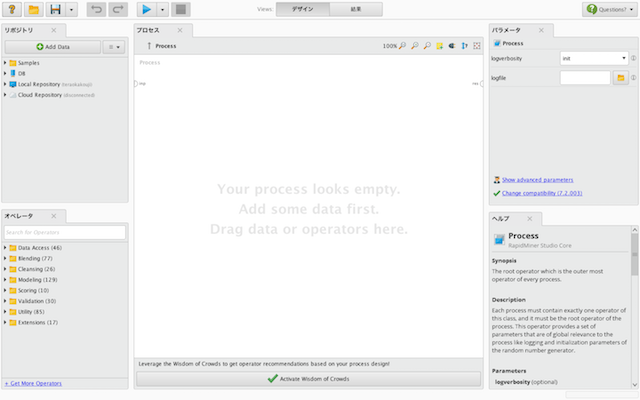The image size is (640, 400).
Task: Show operator execution order icon
Action: coord(464,46)
